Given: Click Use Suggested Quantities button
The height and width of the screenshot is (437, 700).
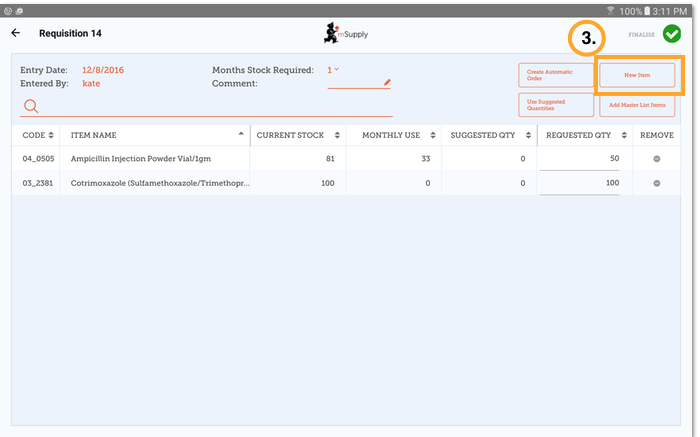Looking at the screenshot, I should pos(555,105).
